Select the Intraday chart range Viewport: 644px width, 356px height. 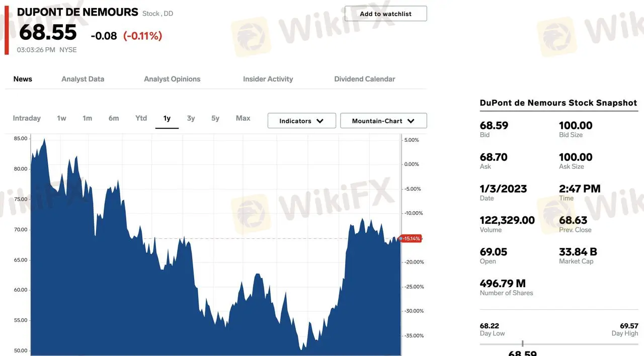(x=27, y=118)
